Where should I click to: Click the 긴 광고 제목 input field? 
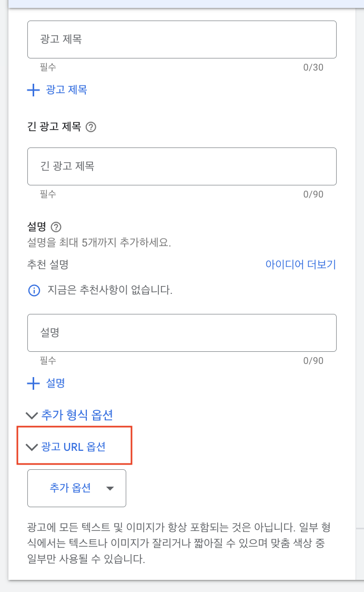(x=182, y=166)
